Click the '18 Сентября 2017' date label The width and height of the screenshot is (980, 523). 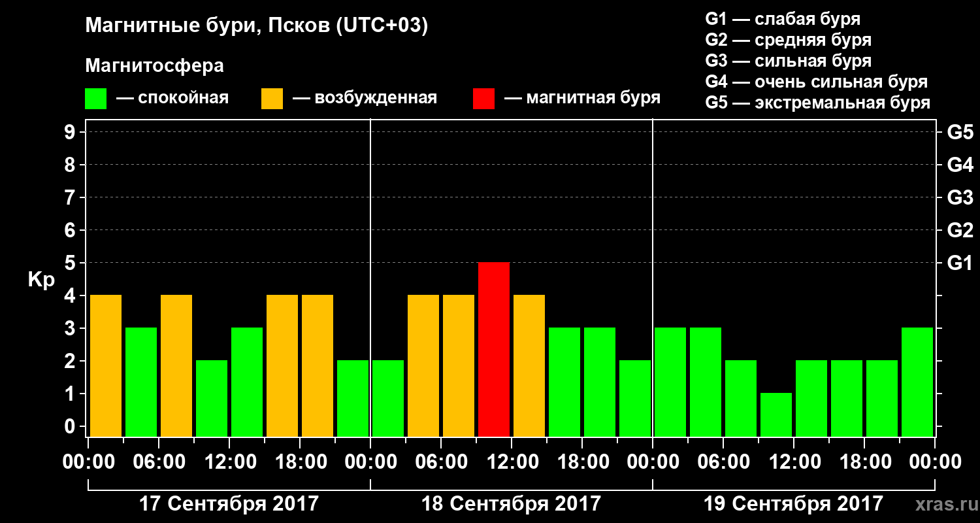[x=511, y=504]
